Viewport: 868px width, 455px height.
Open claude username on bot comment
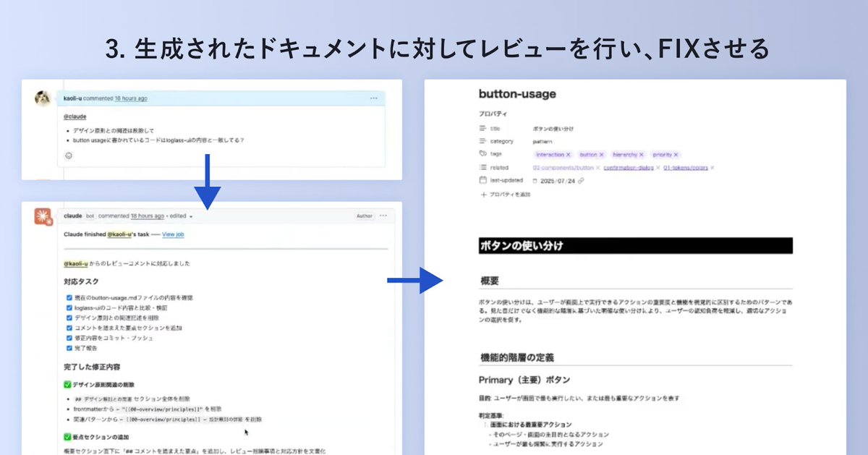(73, 216)
